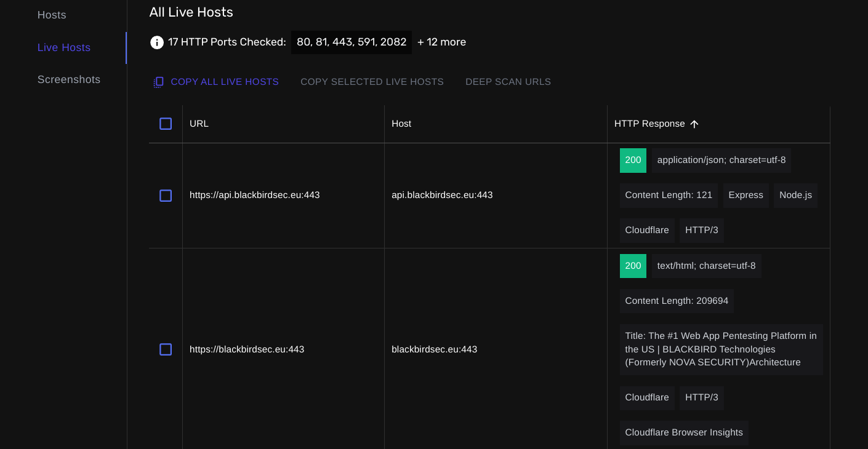
Task: Click the URL https://blackbirdsec.eu:443
Action: point(247,349)
